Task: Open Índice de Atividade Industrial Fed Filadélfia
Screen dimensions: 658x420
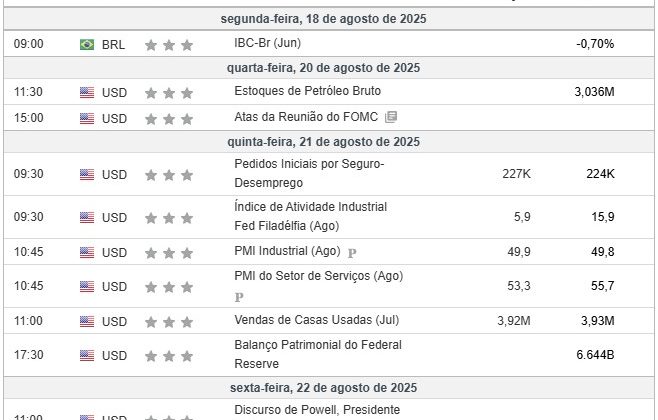Action: coord(311,217)
